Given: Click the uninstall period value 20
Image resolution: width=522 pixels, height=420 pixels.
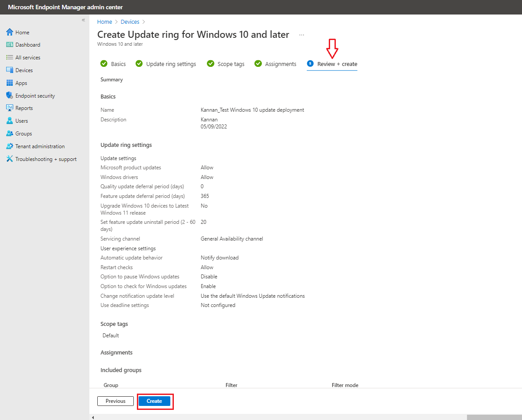Looking at the screenshot, I should (203, 222).
